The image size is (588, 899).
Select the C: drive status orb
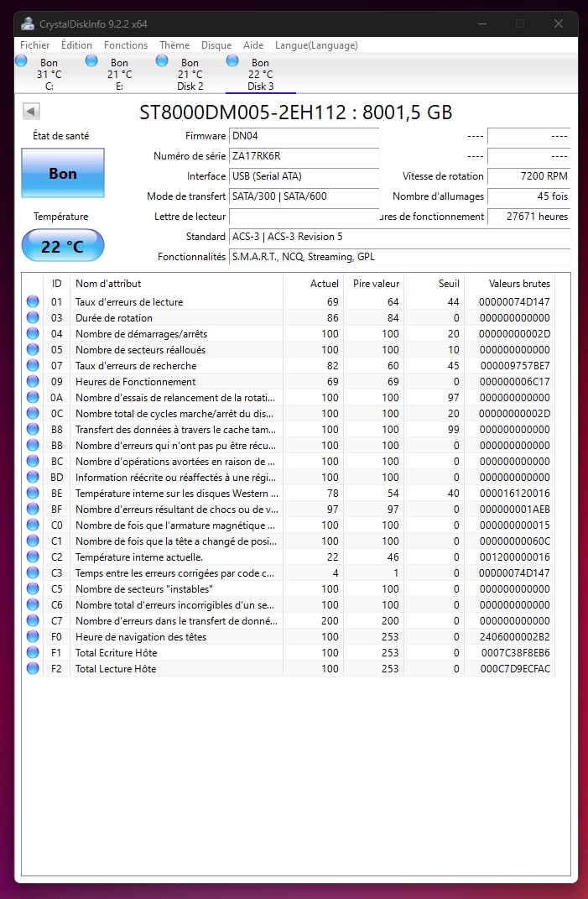click(x=21, y=61)
